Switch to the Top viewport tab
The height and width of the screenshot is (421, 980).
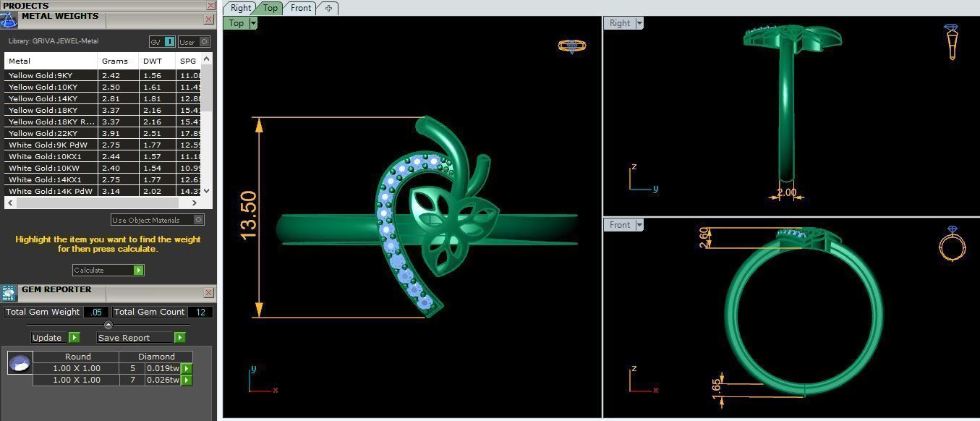(x=270, y=8)
